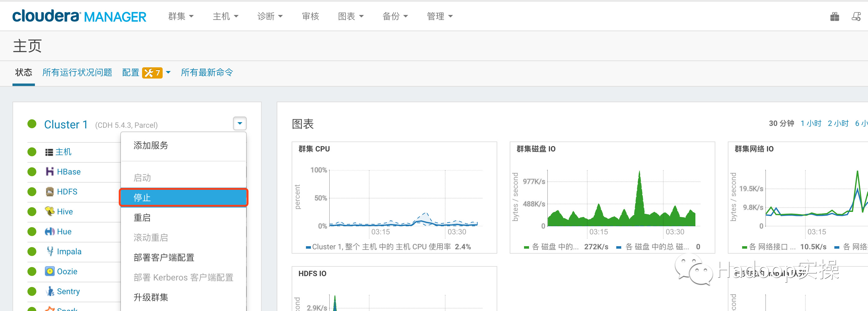Click the HBase service icon
Viewport: 868px width, 311px height.
pos(50,171)
